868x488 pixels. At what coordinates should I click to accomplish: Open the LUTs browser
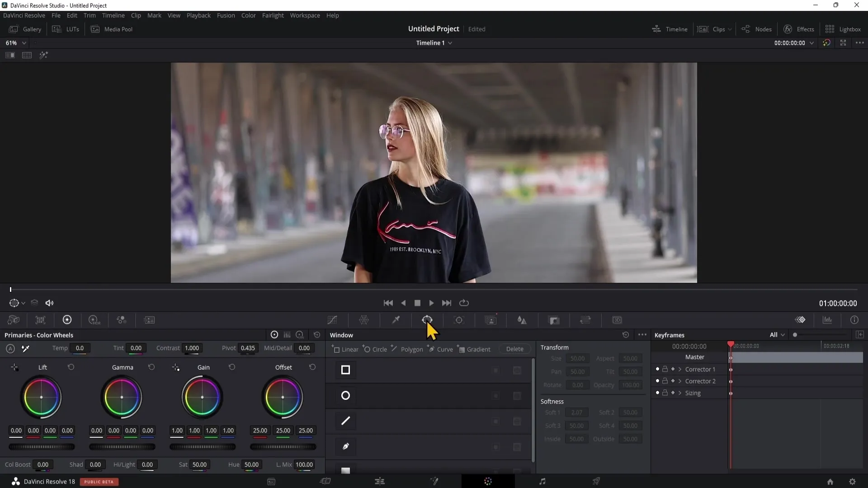[x=66, y=29]
